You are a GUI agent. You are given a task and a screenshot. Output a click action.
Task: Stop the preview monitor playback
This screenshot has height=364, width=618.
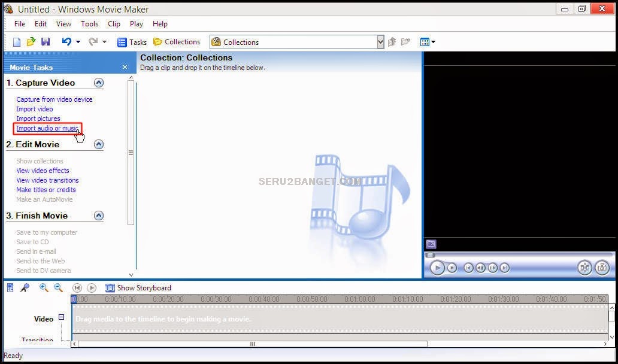[x=452, y=268]
